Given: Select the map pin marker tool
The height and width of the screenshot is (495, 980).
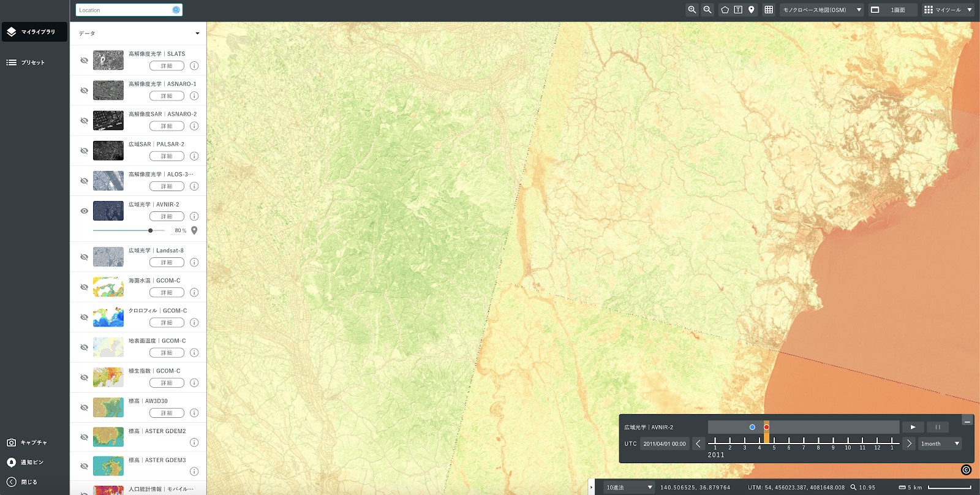Looking at the screenshot, I should point(752,10).
